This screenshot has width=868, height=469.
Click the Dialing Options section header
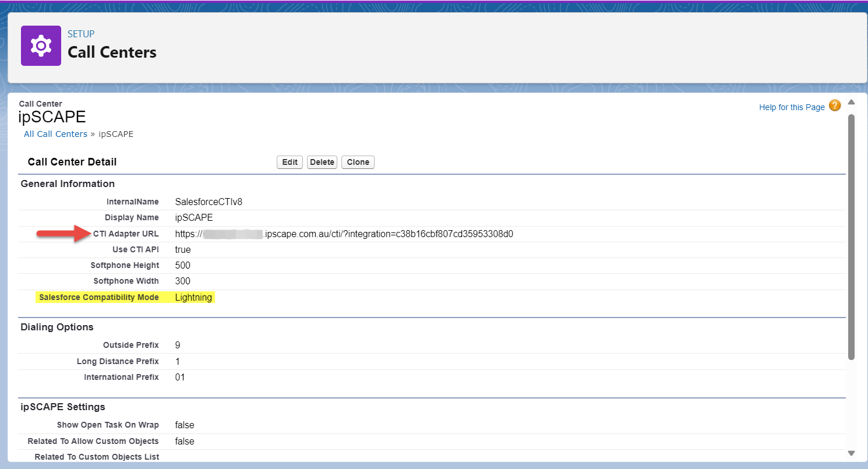tap(57, 327)
